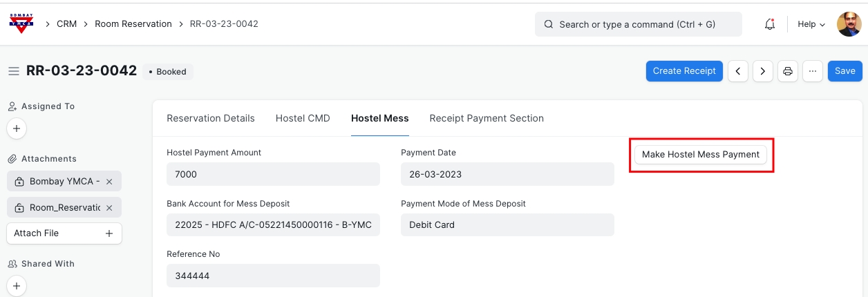Click the Create Receipt button
Image resolution: width=868 pixels, height=297 pixels.
tap(684, 71)
